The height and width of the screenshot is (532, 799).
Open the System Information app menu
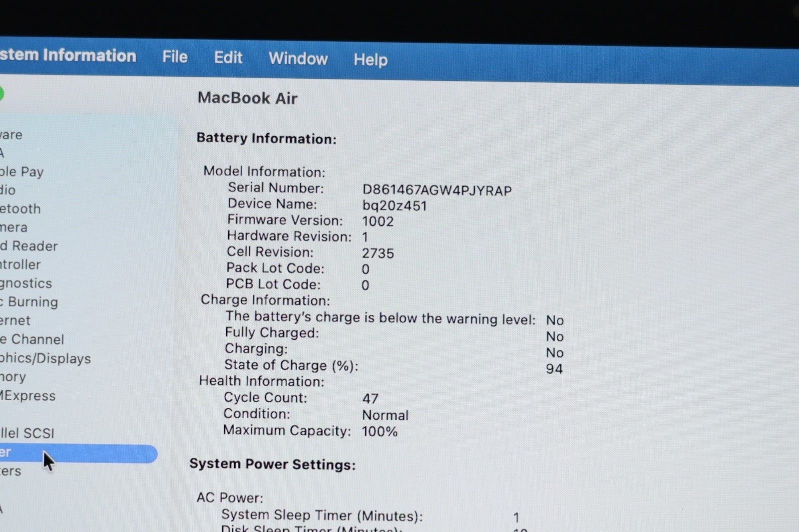click(x=67, y=55)
